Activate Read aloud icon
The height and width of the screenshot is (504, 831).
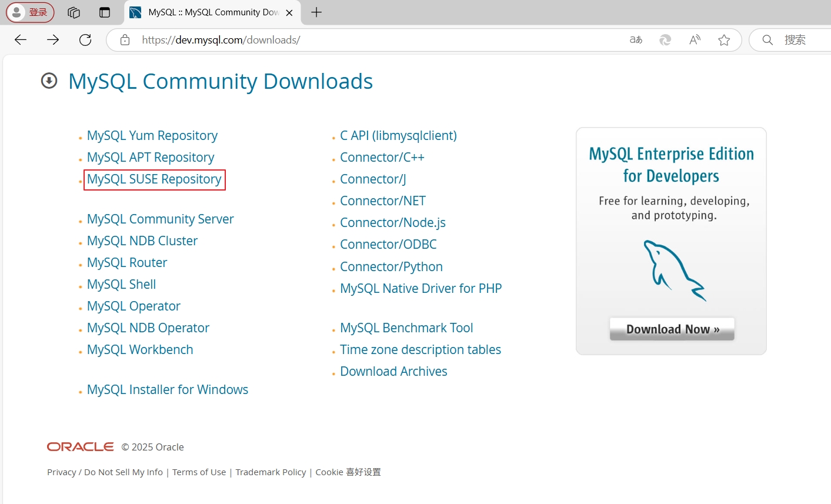click(695, 40)
